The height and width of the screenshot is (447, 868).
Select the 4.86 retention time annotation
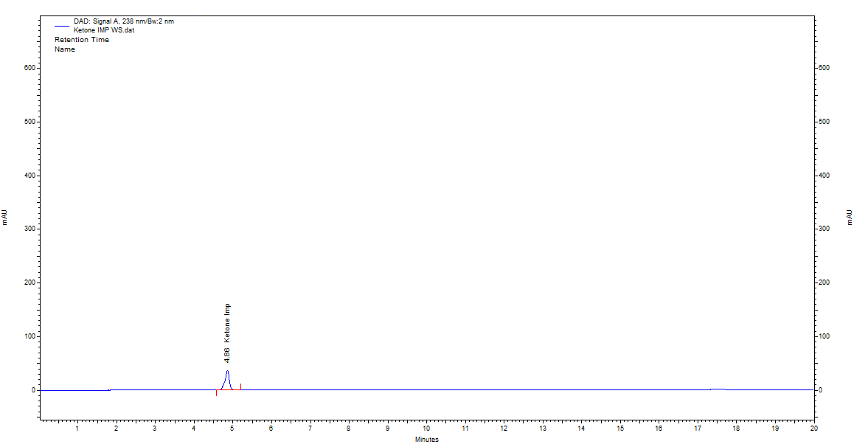click(x=227, y=355)
